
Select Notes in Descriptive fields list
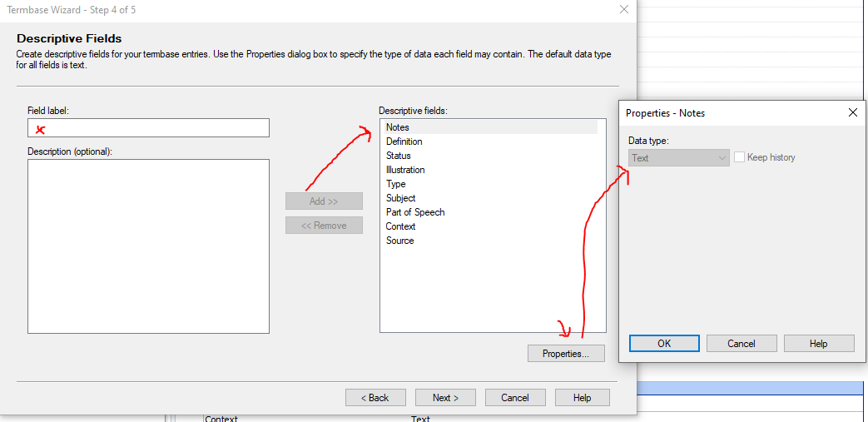coord(491,127)
